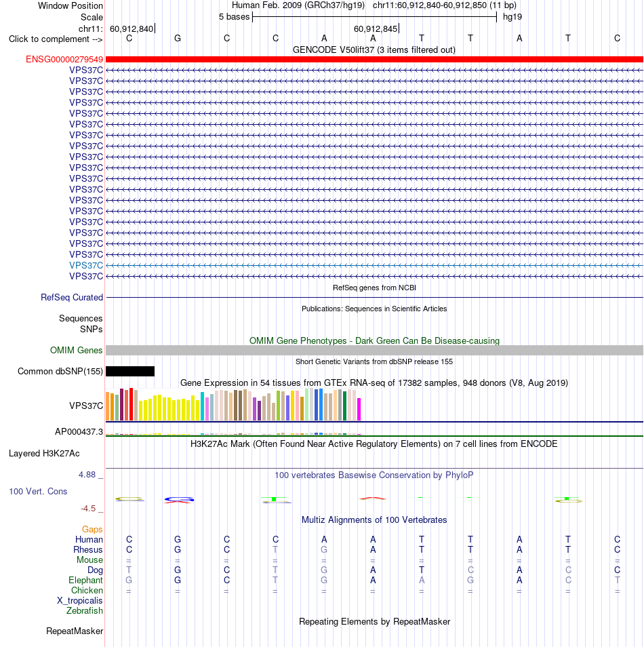Screen dimensions: 644x647
Task: Click the ENSG00000279549 gene label
Action: (64, 60)
